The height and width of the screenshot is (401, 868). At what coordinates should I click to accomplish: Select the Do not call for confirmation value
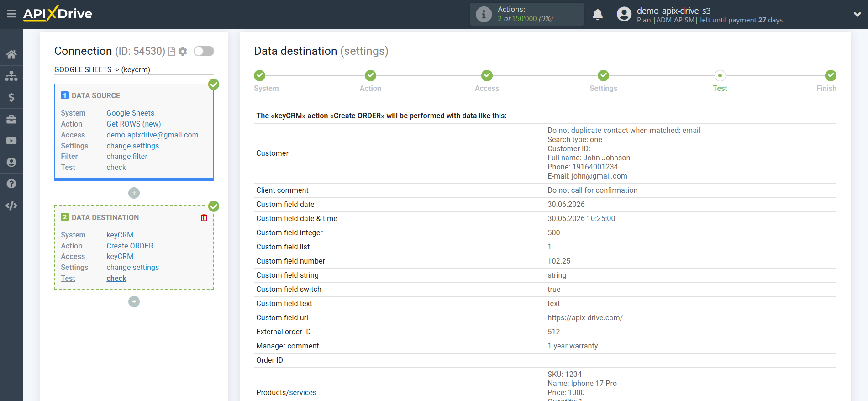(592, 190)
